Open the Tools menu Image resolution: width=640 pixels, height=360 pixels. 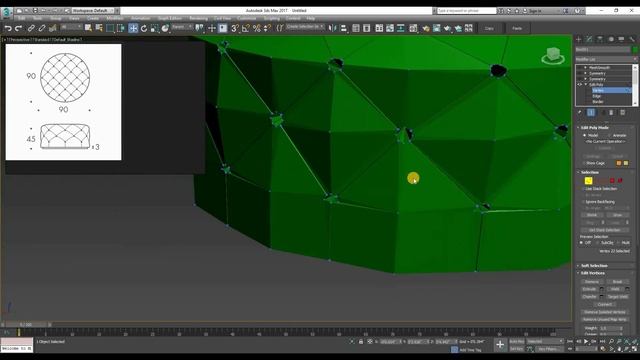pyautogui.click(x=38, y=18)
